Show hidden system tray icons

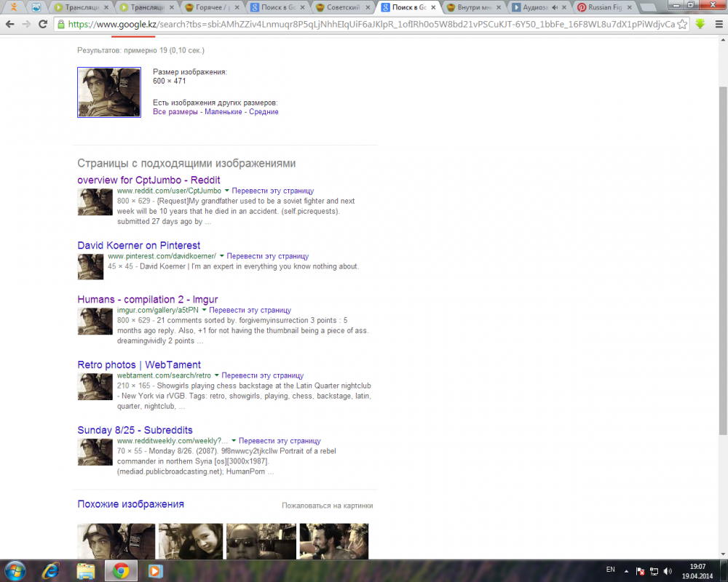625,570
